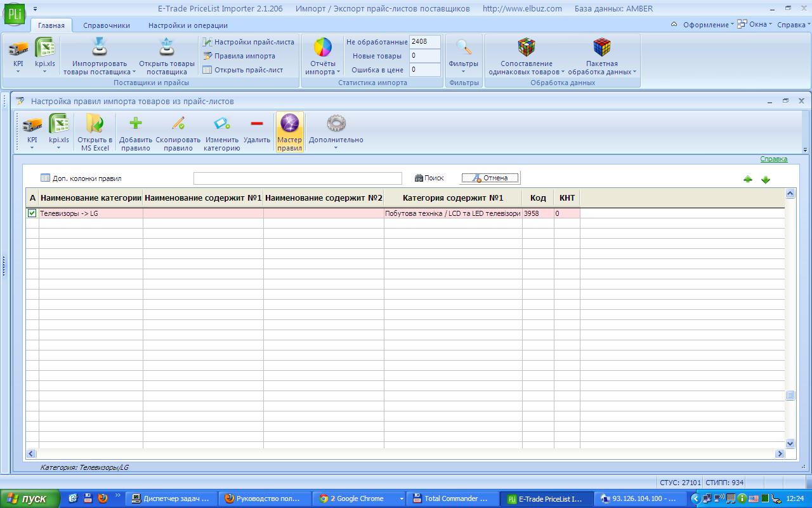Click the search text field beside Поиск

[298, 178]
